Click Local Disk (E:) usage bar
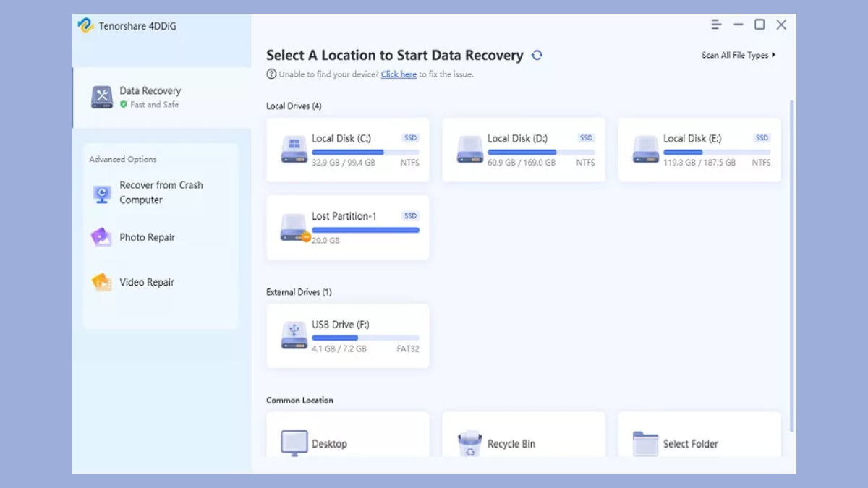Viewport: 868px width, 488px height. click(x=716, y=153)
